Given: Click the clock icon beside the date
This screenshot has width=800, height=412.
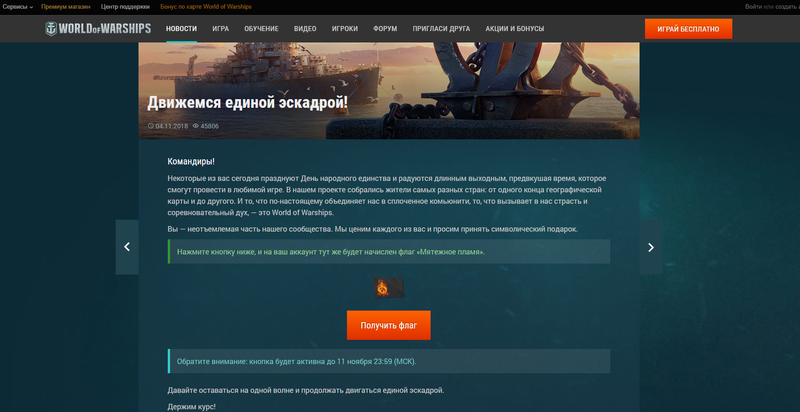Looking at the screenshot, I should pyautogui.click(x=151, y=126).
